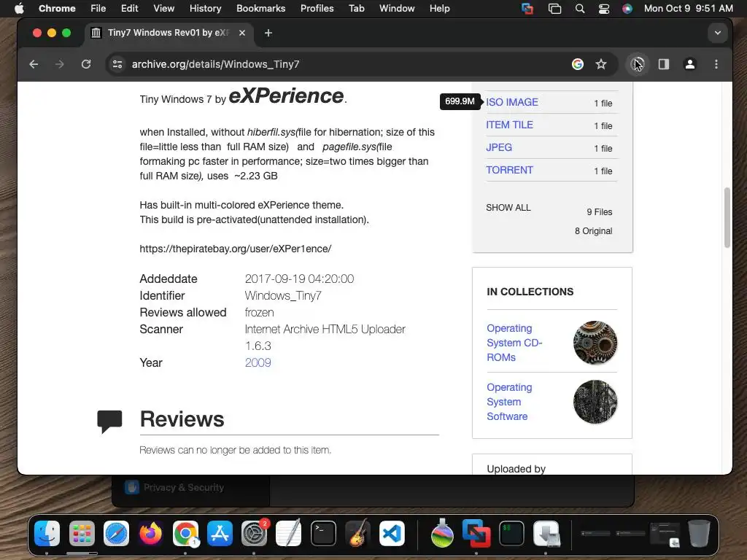Open the File menu
This screenshot has width=747, height=560.
pyautogui.click(x=98, y=9)
